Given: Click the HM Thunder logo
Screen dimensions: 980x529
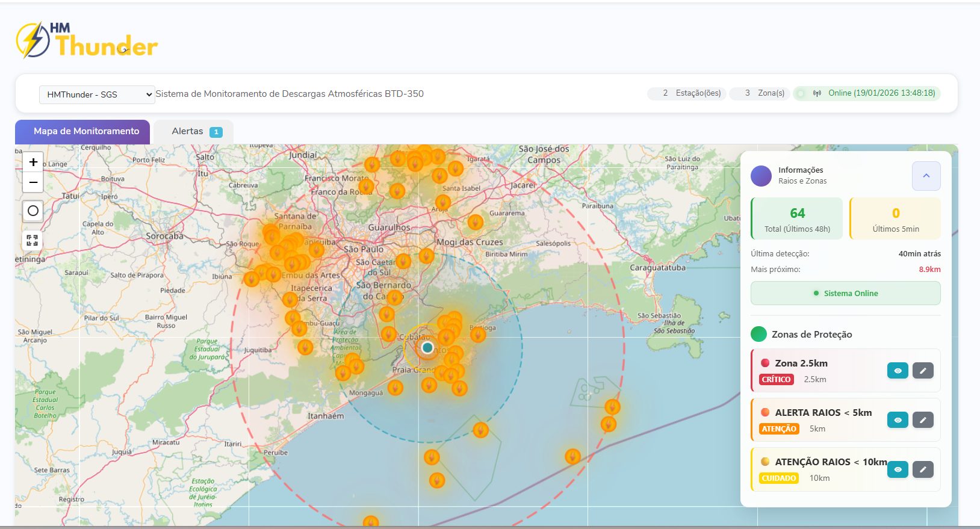Looking at the screenshot, I should point(87,41).
